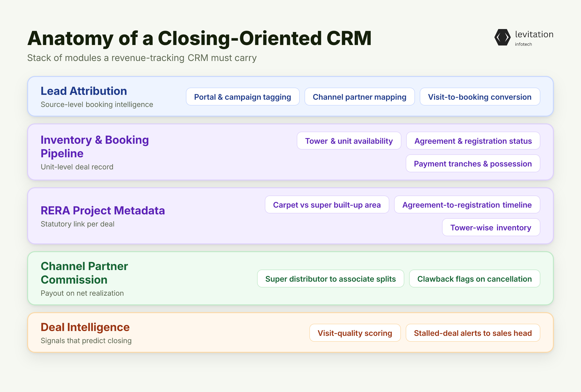This screenshot has height=392, width=581.
Task: Click Unit-level deal record text
Action: coord(77,167)
